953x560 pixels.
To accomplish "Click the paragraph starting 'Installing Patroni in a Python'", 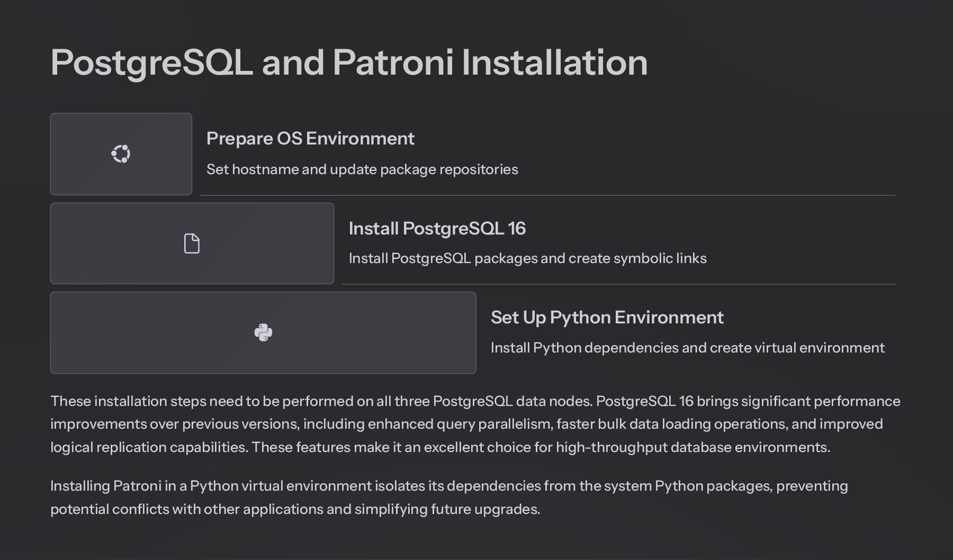I will 449,498.
